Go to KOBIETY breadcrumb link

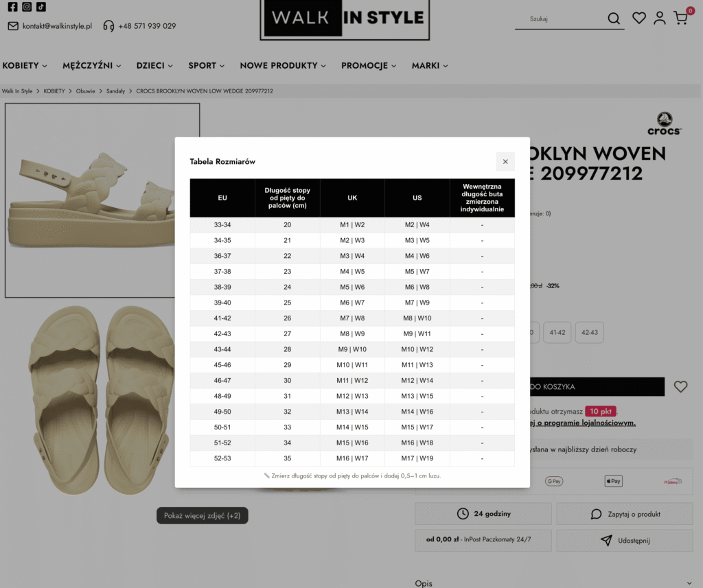click(x=54, y=91)
